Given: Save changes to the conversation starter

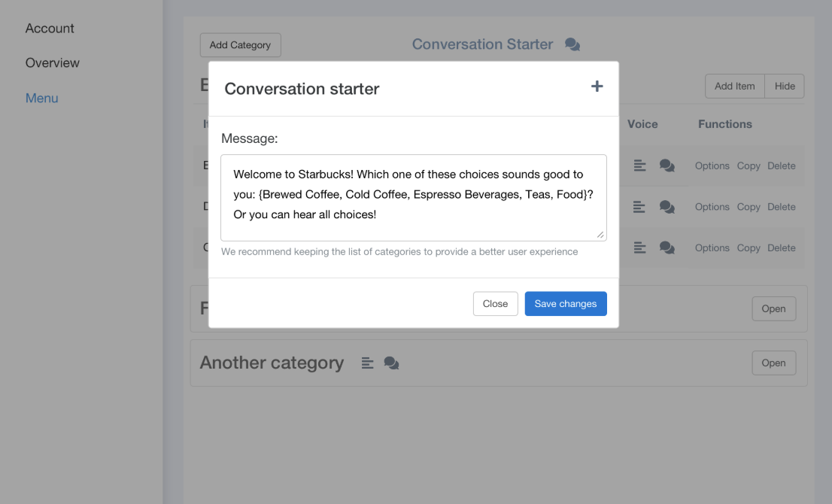Looking at the screenshot, I should tap(566, 303).
